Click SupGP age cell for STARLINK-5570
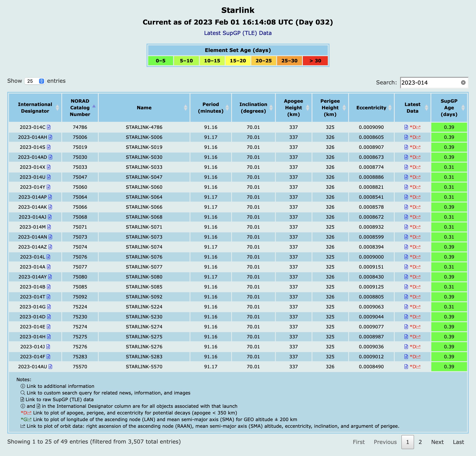This screenshot has width=476, height=456. pyautogui.click(x=449, y=367)
